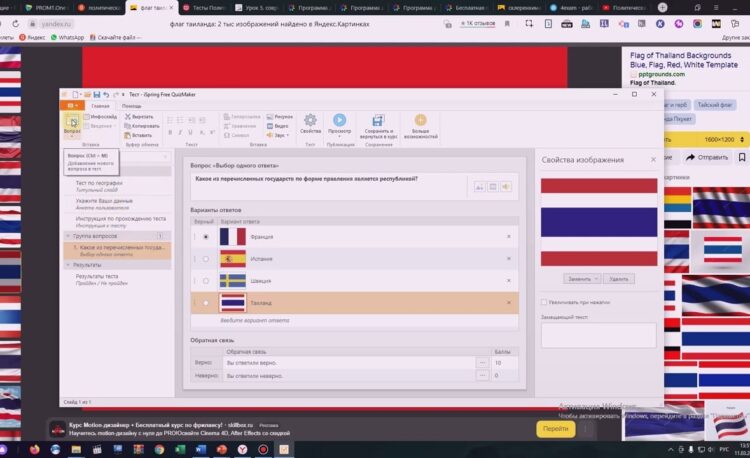Click the add-audio icon in question field

(506, 186)
